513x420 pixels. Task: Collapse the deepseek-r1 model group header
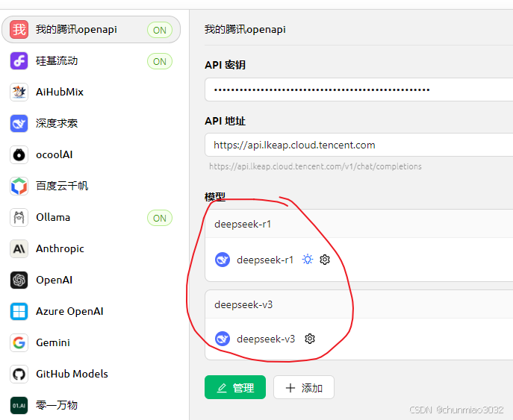359,224
